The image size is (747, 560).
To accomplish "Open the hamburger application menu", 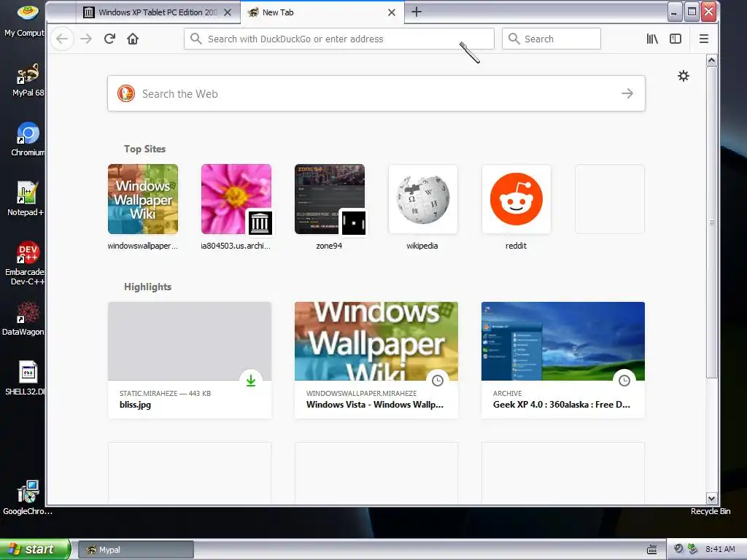I will 704,39.
